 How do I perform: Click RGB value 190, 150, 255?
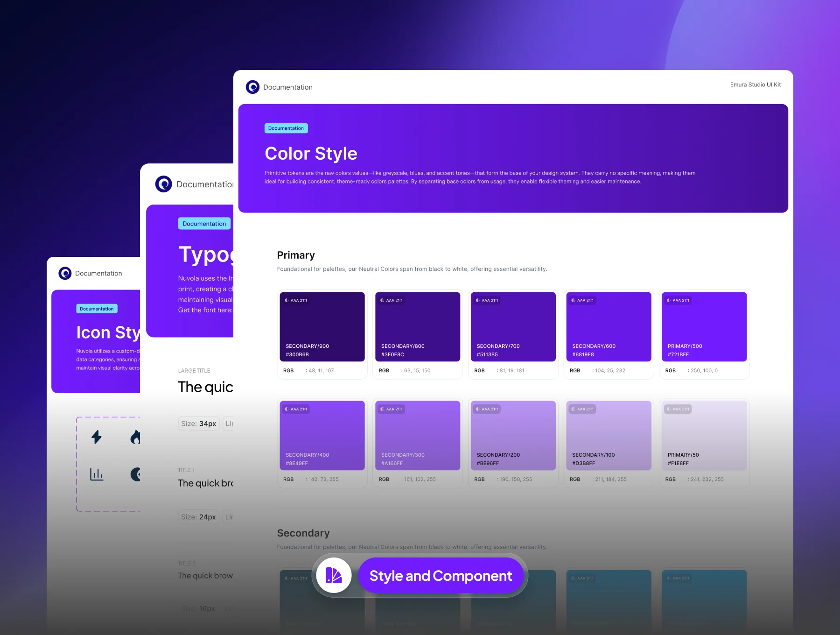pos(516,480)
